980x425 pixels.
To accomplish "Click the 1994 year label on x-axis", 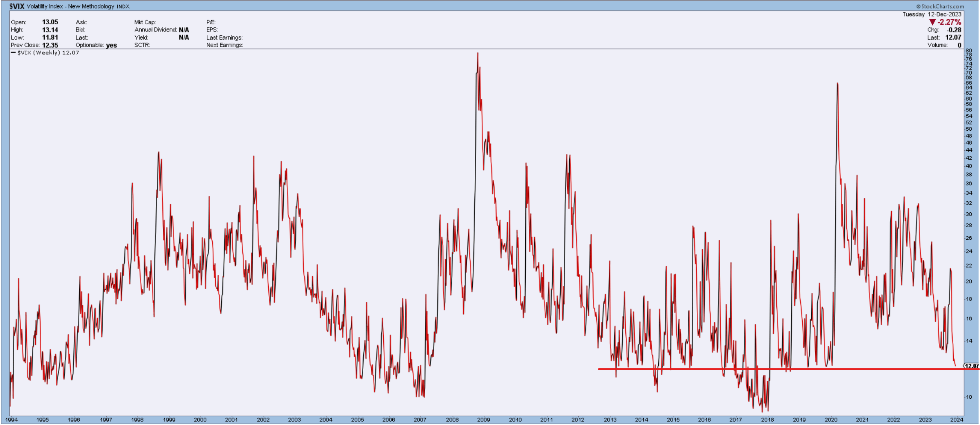I will coord(12,420).
